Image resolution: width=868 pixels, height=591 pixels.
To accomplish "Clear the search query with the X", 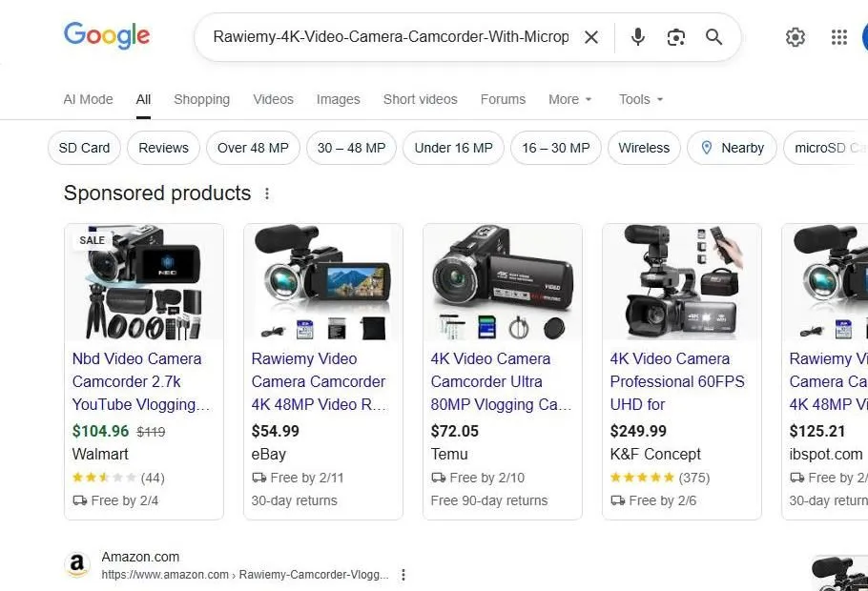I will point(591,37).
